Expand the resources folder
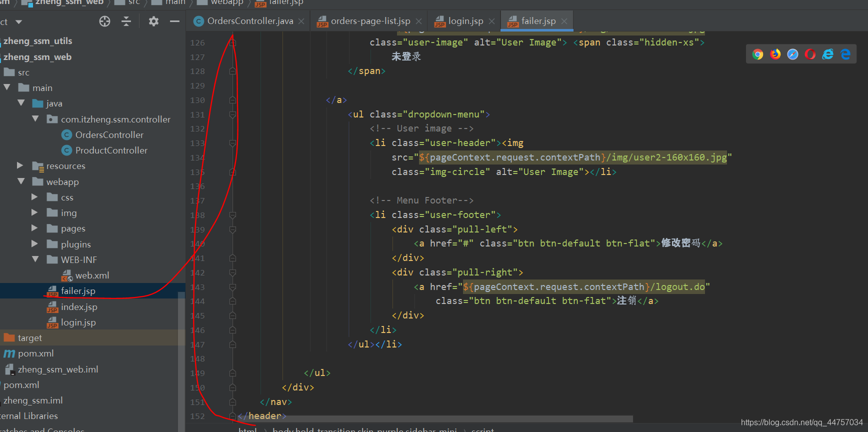Screen dimensions: 868x432 (20, 165)
